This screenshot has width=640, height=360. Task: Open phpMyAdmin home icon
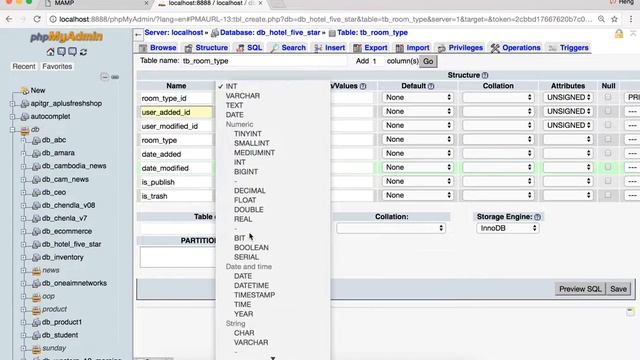point(51,52)
